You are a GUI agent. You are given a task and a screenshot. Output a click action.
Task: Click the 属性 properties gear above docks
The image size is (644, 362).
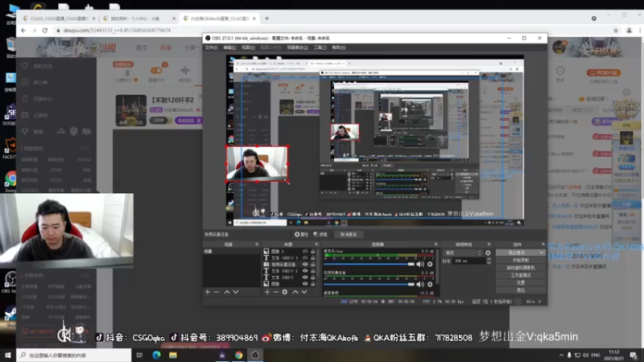click(300, 234)
